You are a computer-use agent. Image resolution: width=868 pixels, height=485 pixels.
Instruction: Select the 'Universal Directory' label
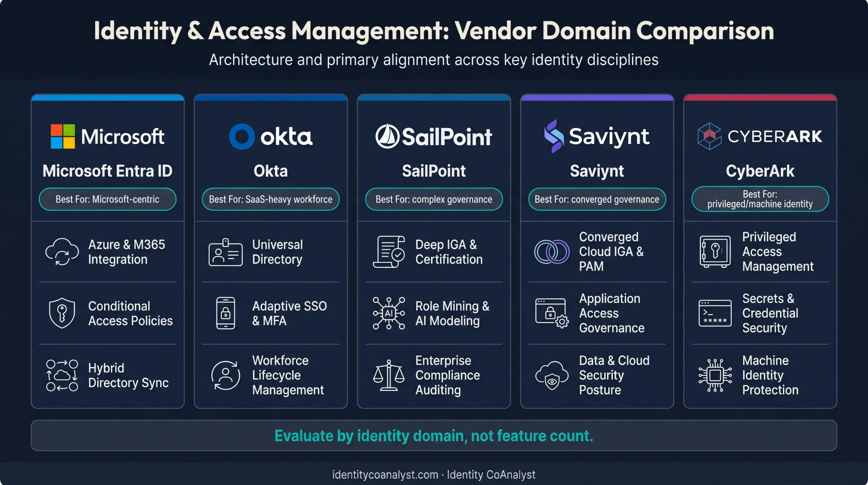(x=277, y=252)
